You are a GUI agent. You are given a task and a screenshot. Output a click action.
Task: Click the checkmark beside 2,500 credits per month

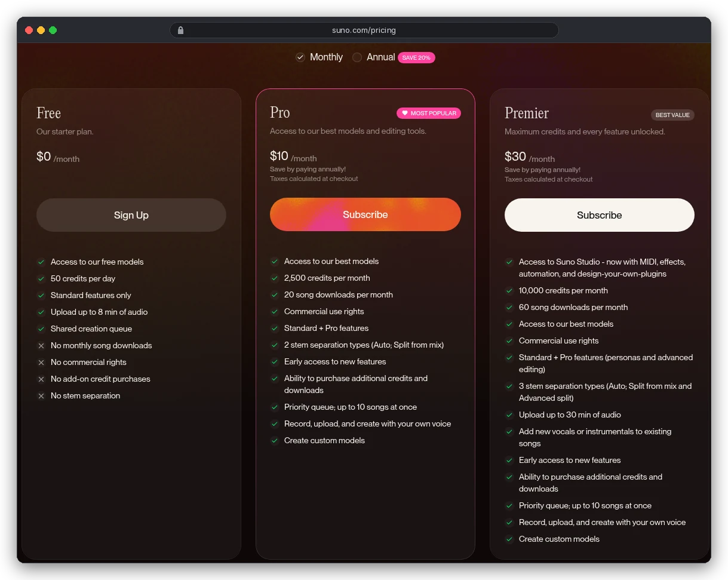click(275, 278)
